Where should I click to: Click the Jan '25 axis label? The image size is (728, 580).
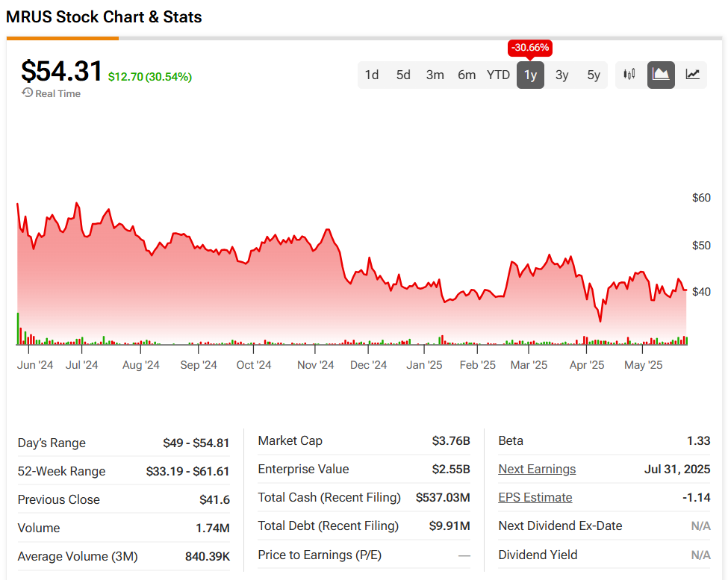pyautogui.click(x=424, y=365)
